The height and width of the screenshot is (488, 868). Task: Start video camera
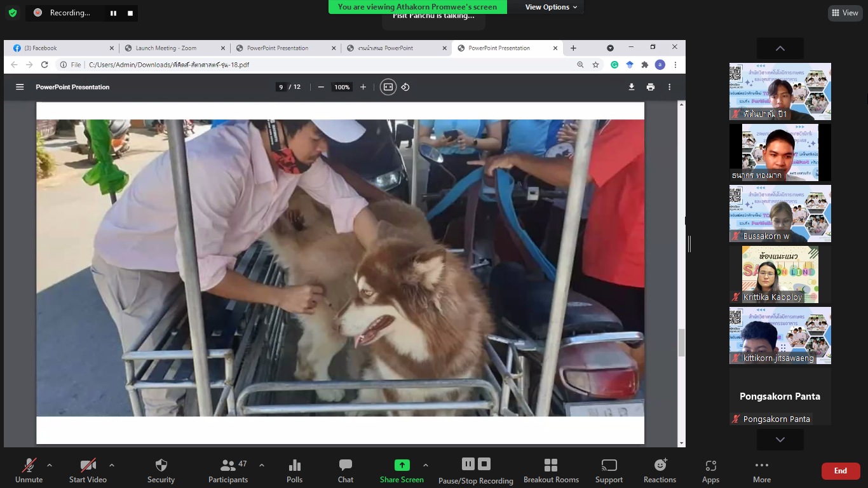pyautogui.click(x=88, y=470)
